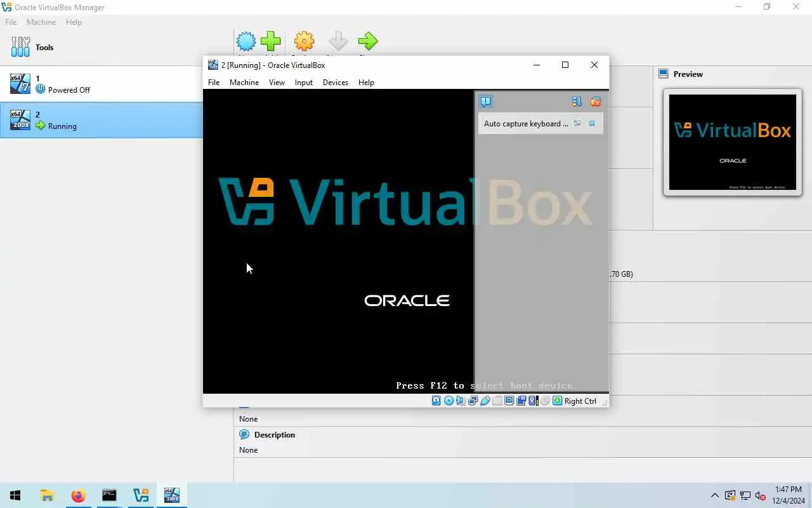The height and width of the screenshot is (508, 812).
Task: Click the pin icon beside Auto capture keyboard
Action: [577, 123]
